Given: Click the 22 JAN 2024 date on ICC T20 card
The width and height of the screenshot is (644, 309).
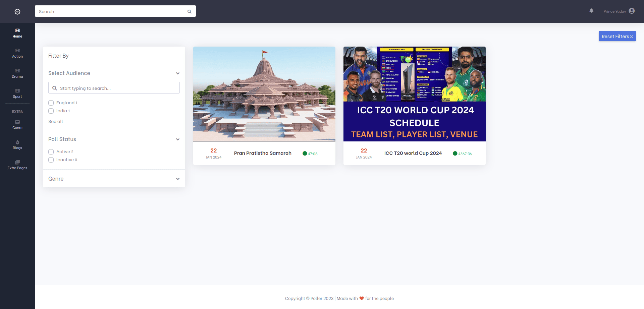Looking at the screenshot, I should point(364,153).
